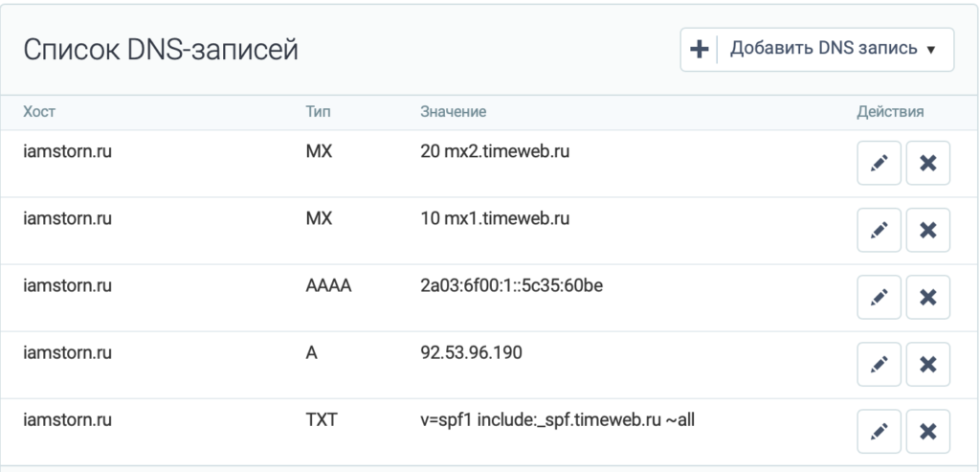Edit the AAAA record pencil icon
The height and width of the screenshot is (472, 980).
(879, 297)
